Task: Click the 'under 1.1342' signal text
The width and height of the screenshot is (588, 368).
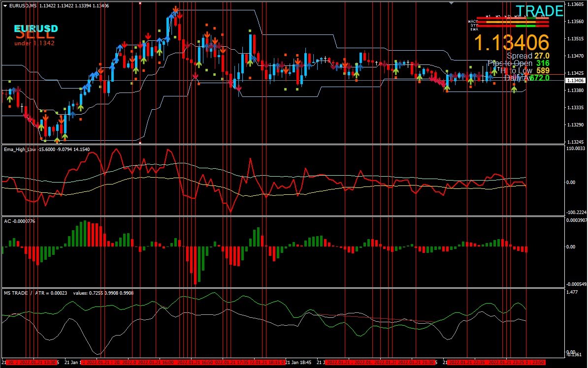Action: (x=34, y=43)
